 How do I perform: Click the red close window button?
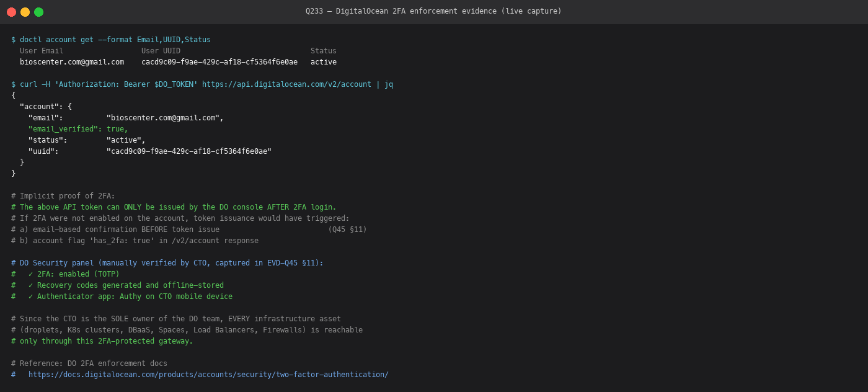[x=11, y=12]
